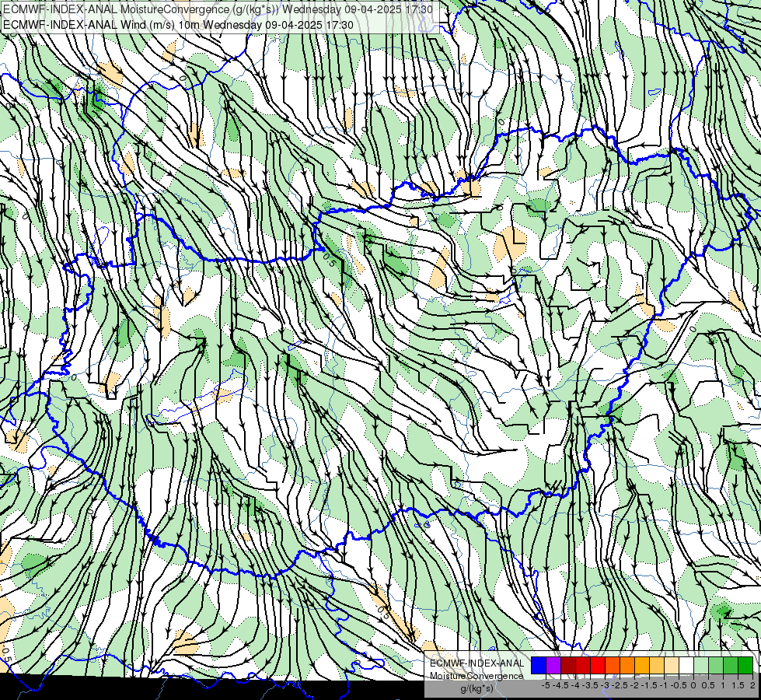761x700 pixels.
Task: Click the MoistureConvergence title line at top
Action: point(218,9)
